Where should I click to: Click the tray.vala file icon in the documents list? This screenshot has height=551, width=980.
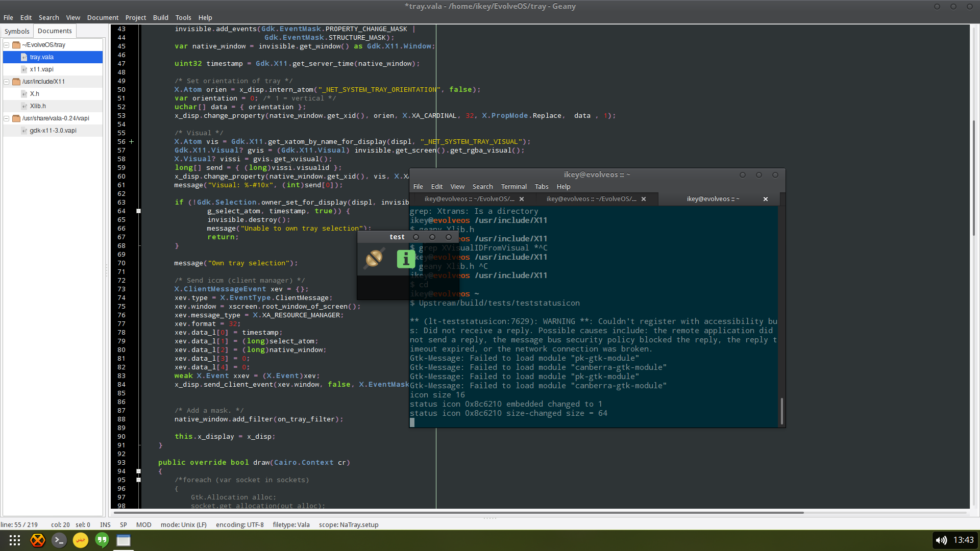click(24, 57)
